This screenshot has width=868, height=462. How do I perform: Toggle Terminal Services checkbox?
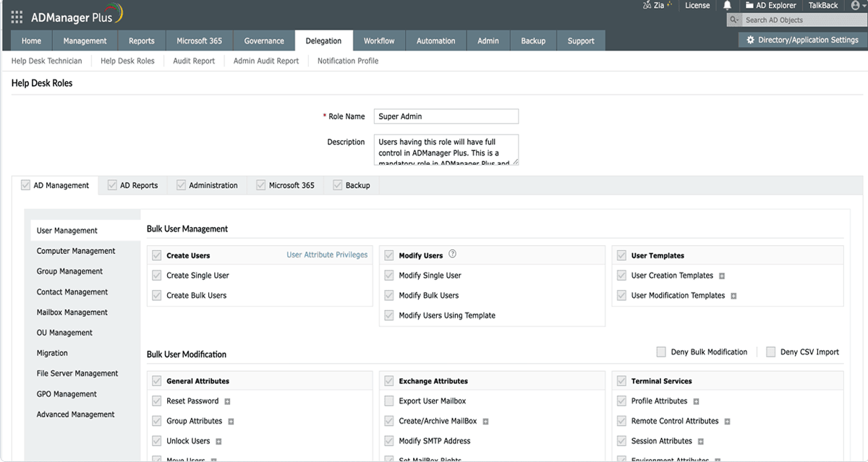click(621, 381)
